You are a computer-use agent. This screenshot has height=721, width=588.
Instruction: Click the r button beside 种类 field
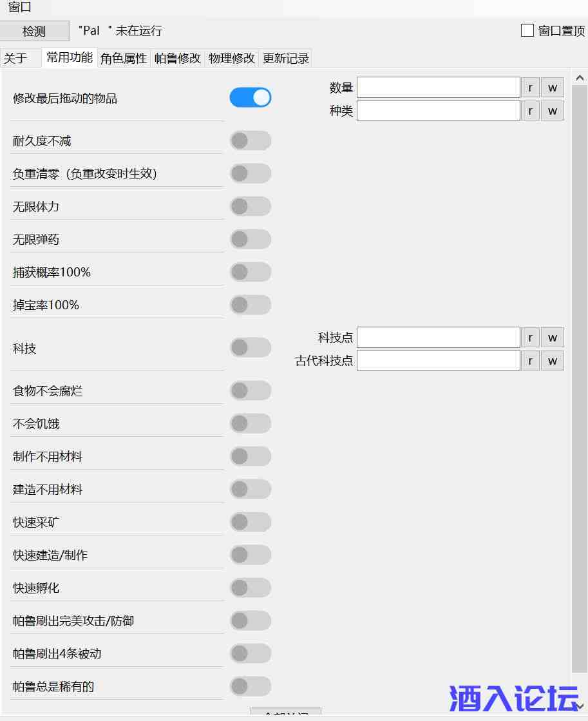pos(530,111)
